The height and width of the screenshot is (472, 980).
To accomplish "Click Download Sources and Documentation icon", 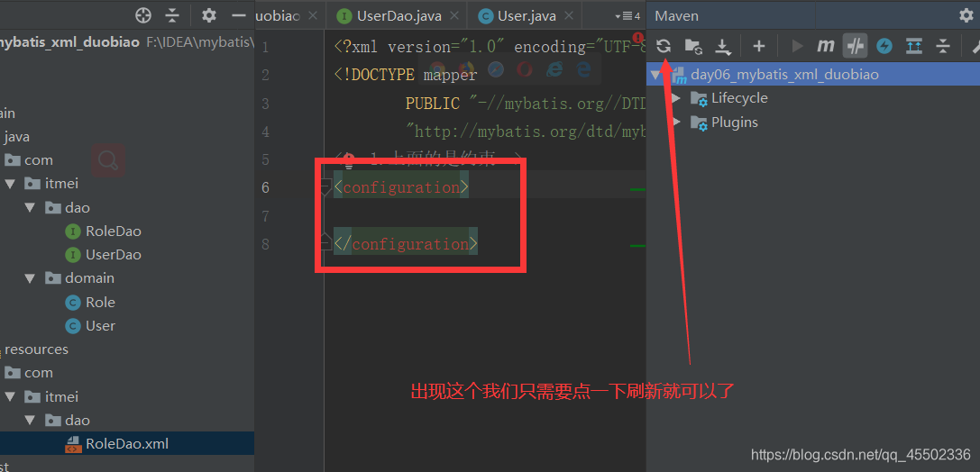I will 722,46.
